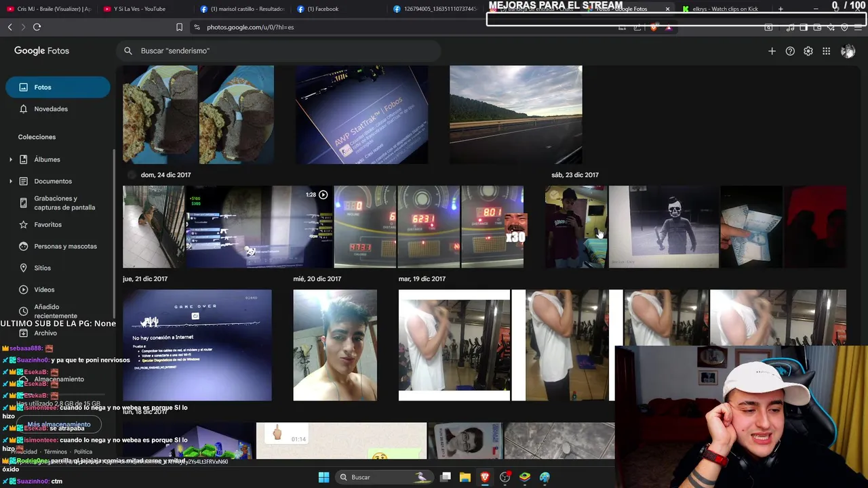The width and height of the screenshot is (868, 488).
Task: Open the Paint taskbar icon
Action: coord(545,477)
